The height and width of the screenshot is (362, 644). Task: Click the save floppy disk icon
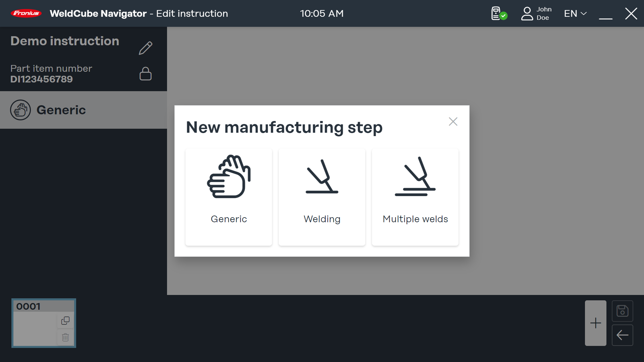(623, 311)
